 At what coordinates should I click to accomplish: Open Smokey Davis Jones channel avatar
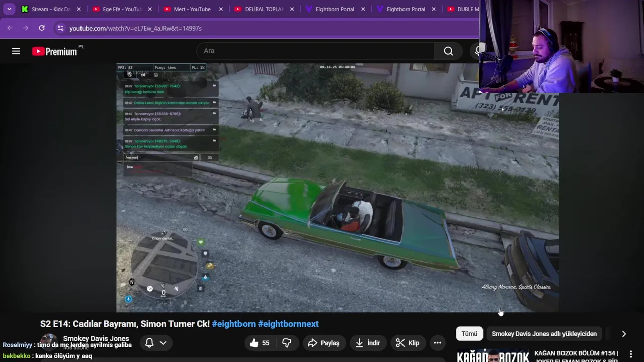[49, 341]
